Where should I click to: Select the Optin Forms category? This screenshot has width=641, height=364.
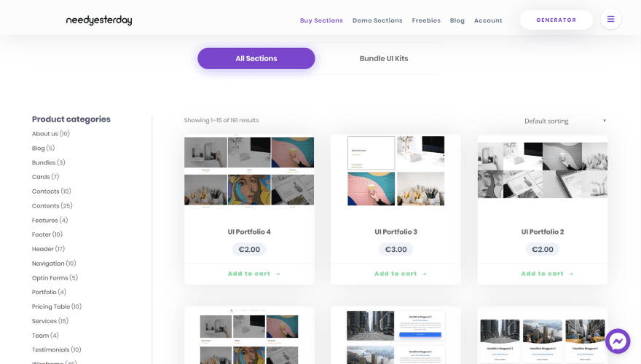(50, 278)
